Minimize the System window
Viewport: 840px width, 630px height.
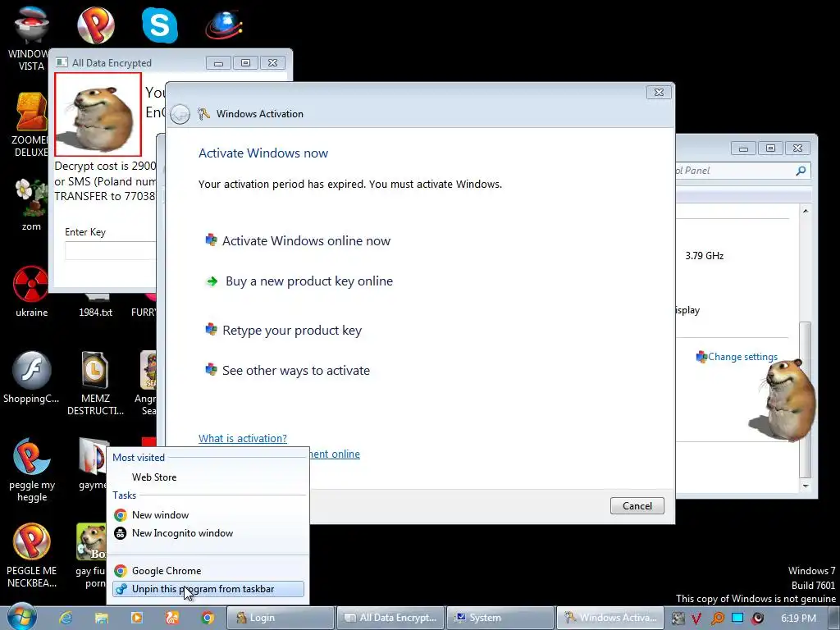(x=743, y=148)
